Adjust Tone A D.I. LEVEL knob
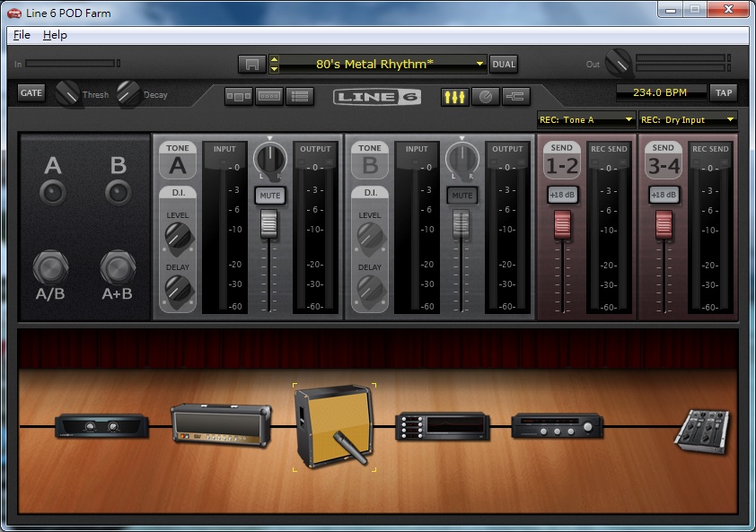The height and width of the screenshot is (532, 756). (x=179, y=236)
